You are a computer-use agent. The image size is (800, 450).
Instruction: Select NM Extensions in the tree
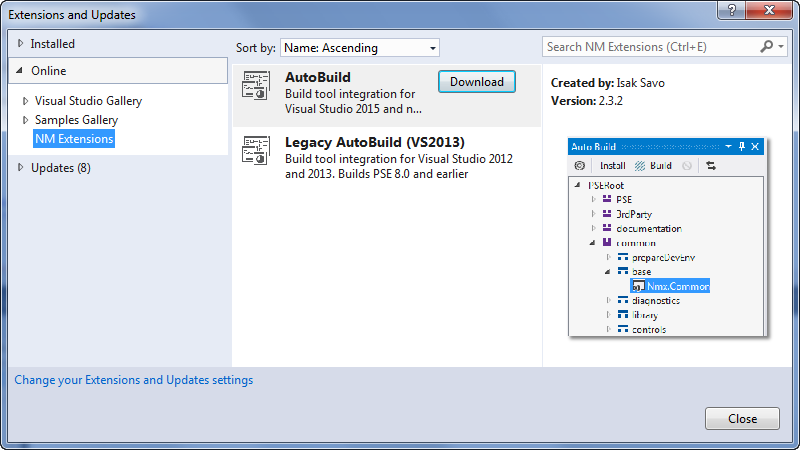pos(74,139)
